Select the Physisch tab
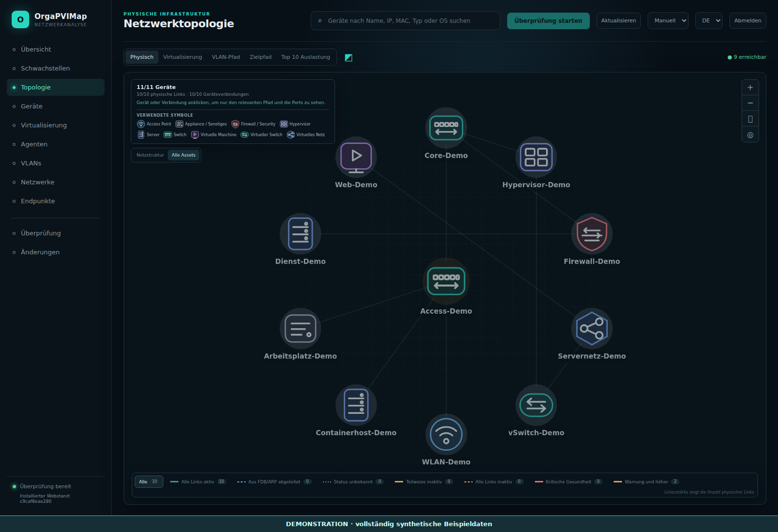The width and height of the screenshot is (778, 532). point(142,57)
